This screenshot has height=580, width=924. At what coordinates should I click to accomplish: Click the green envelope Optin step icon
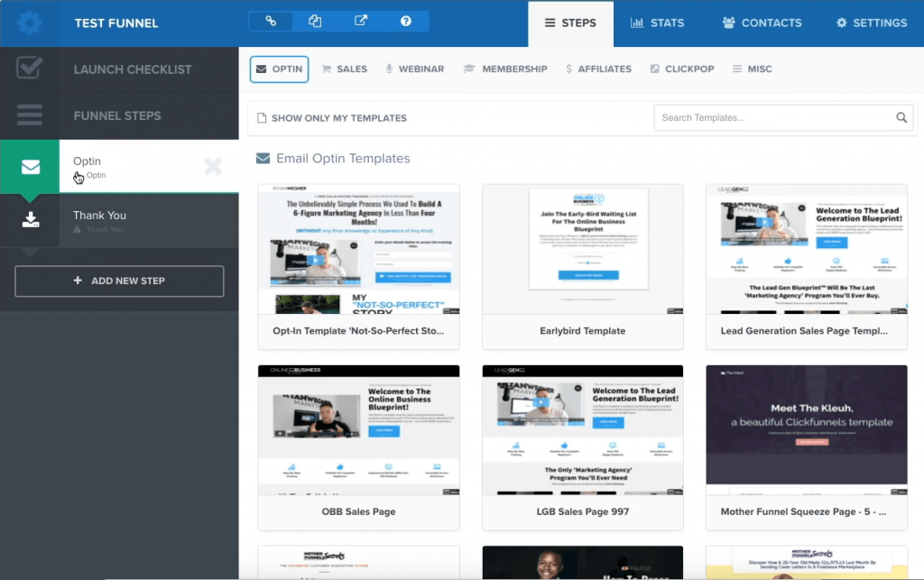tap(30, 166)
